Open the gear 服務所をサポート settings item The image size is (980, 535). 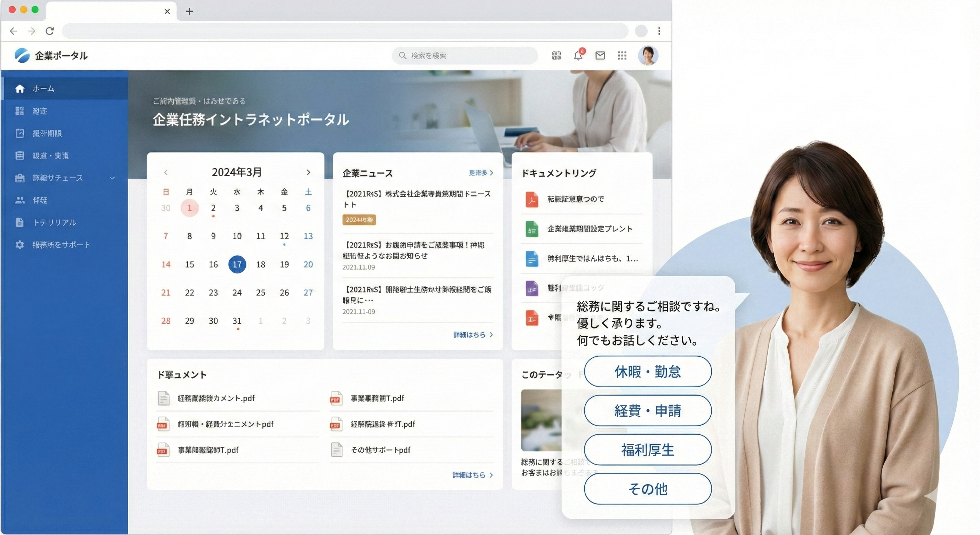(x=20, y=245)
